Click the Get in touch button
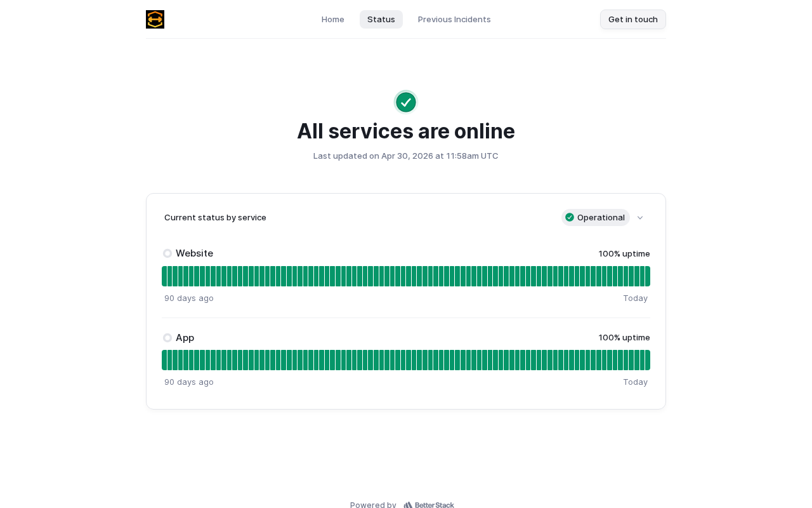The height and width of the screenshot is (508, 812). (x=633, y=19)
